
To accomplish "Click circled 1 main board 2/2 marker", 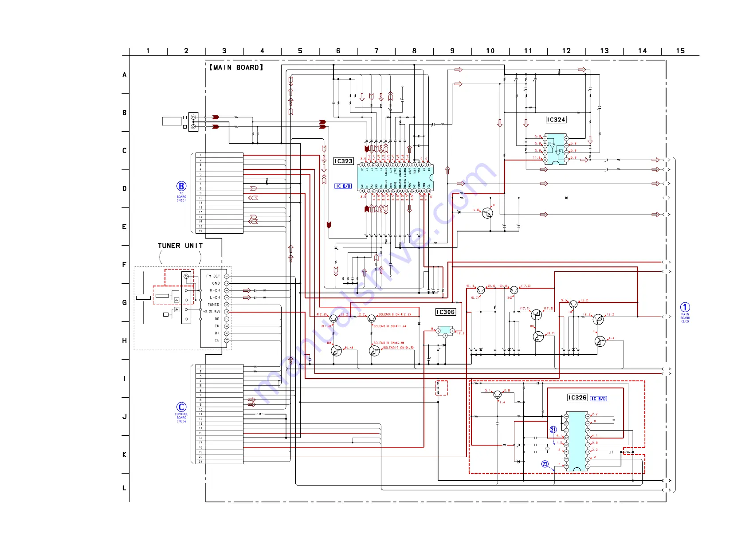I will [x=685, y=307].
